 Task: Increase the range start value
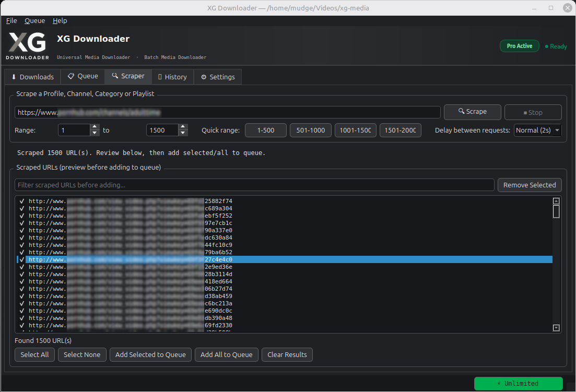click(95, 127)
